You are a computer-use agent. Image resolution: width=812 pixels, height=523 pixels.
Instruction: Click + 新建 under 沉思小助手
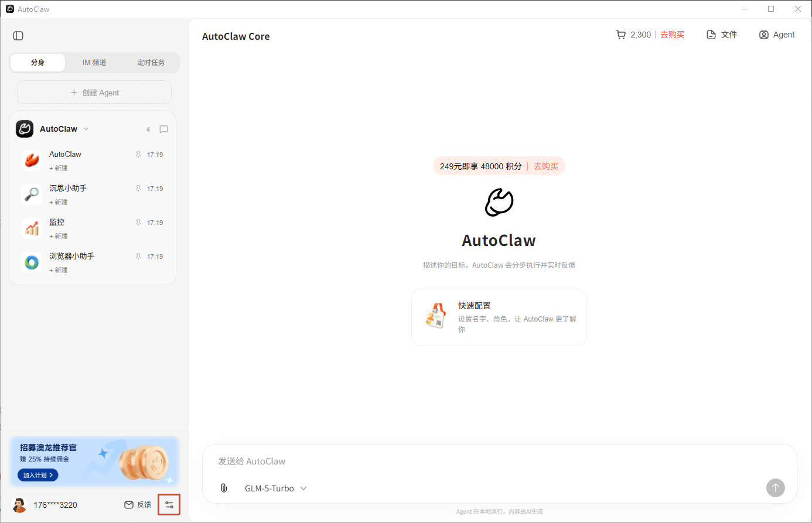click(59, 202)
